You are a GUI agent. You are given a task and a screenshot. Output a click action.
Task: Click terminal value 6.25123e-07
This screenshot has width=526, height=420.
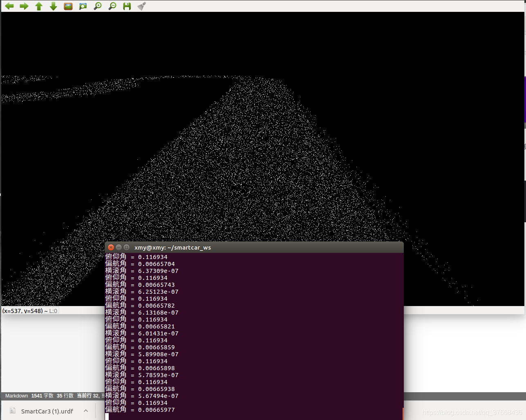pyautogui.click(x=158, y=292)
